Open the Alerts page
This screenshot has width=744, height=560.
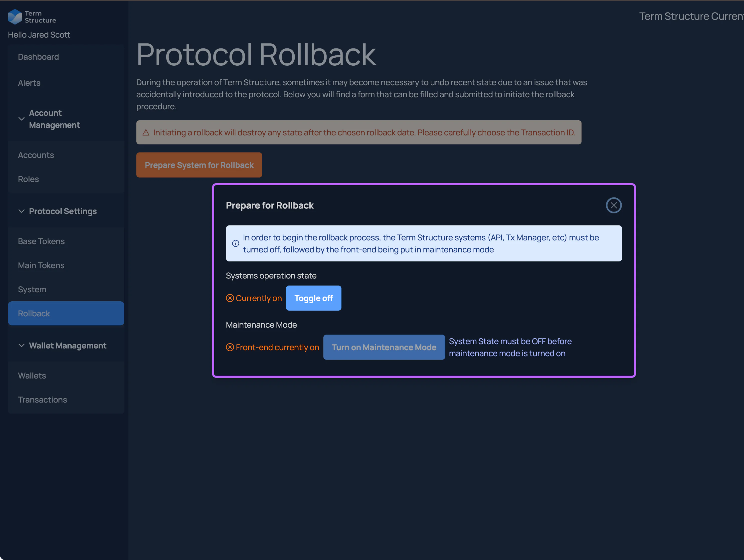click(x=66, y=83)
